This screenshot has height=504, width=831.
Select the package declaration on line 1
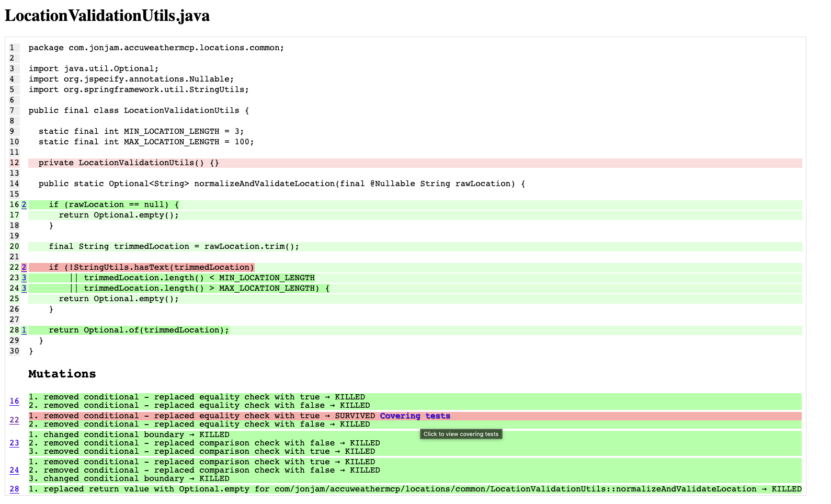(156, 48)
